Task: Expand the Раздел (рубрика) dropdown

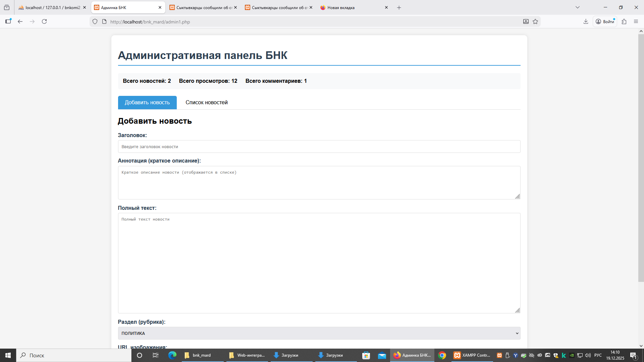Action: [319, 333]
